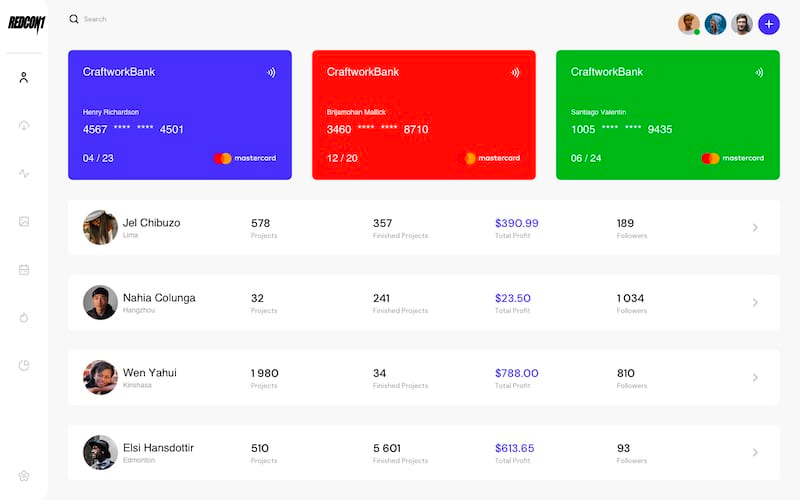The height and width of the screenshot is (500, 800).
Task: Click Wen Yahui's 810 followers
Action: 626,373
